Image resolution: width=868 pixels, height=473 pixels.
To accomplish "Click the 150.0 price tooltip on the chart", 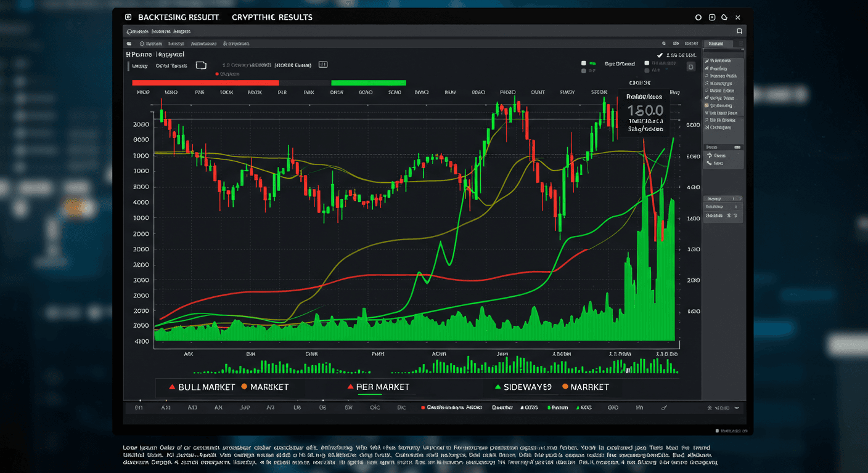I will point(645,110).
